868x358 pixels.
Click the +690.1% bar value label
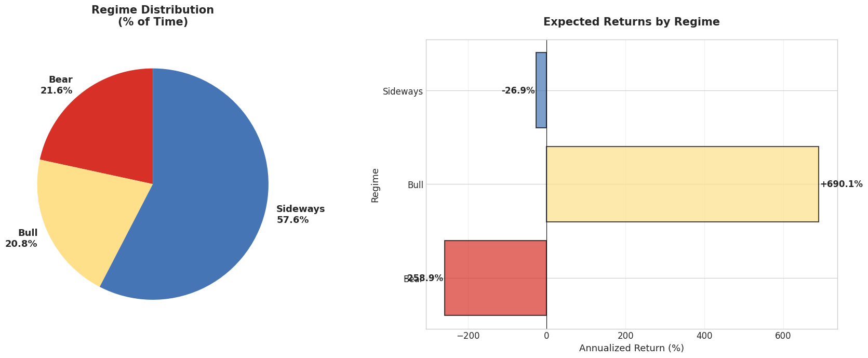(x=841, y=184)
